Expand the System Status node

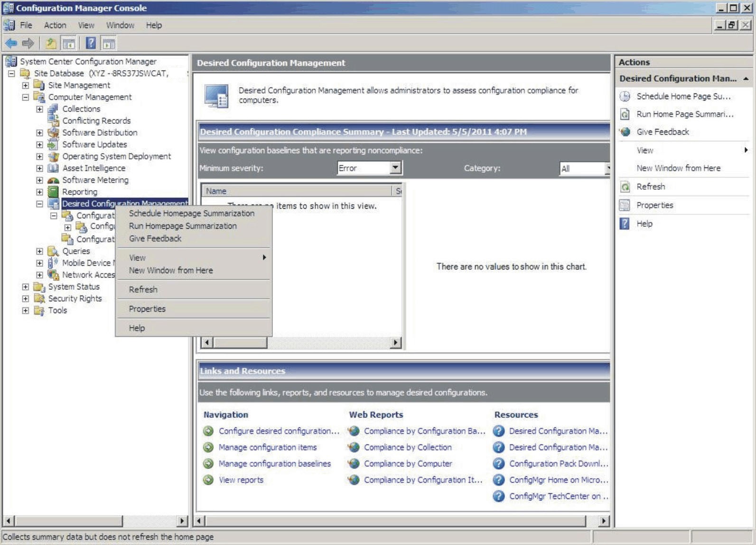(x=26, y=287)
